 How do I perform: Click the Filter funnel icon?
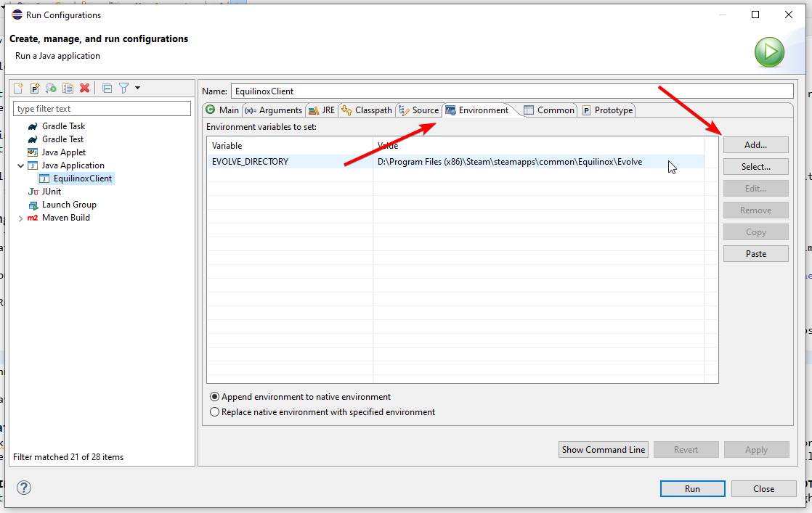click(x=123, y=89)
